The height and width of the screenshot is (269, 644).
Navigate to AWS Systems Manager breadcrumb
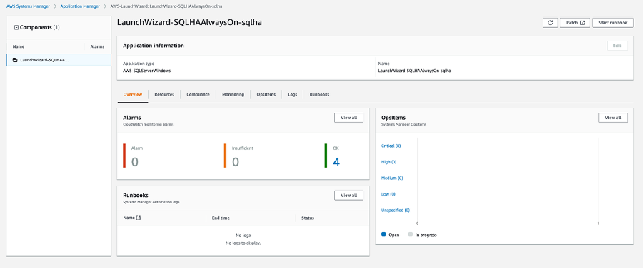(x=28, y=6)
